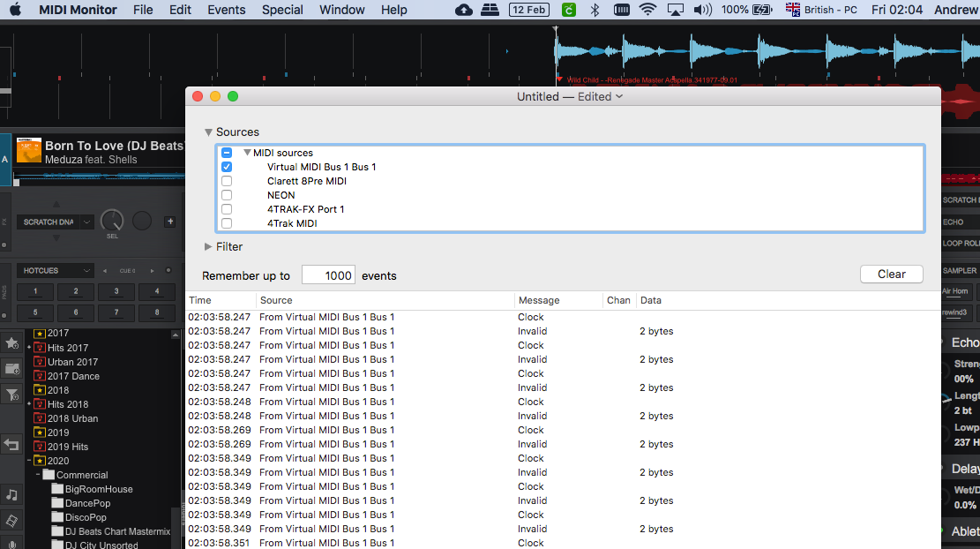
Task: Uncheck Virtual MIDI Bus 1 Bus 1
Action: (227, 167)
